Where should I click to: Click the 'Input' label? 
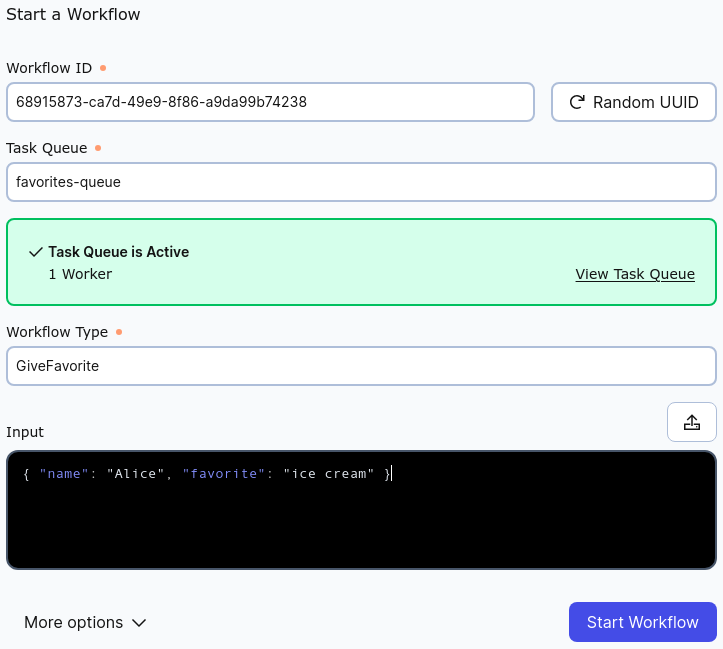(25, 432)
